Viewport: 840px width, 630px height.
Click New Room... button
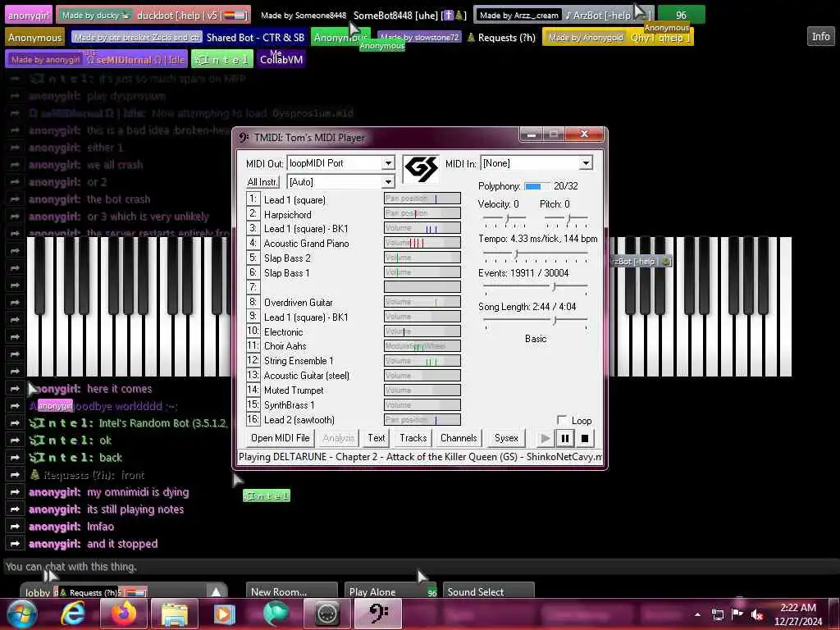coord(292,591)
